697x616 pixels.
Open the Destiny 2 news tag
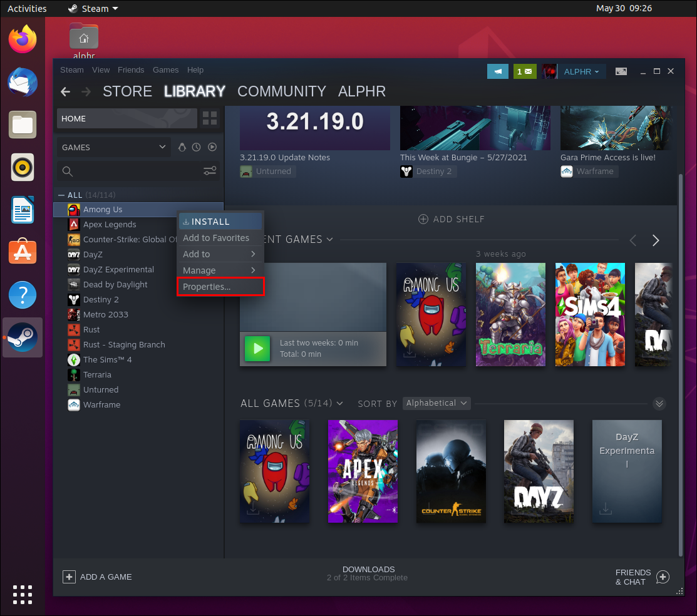pyautogui.click(x=428, y=172)
